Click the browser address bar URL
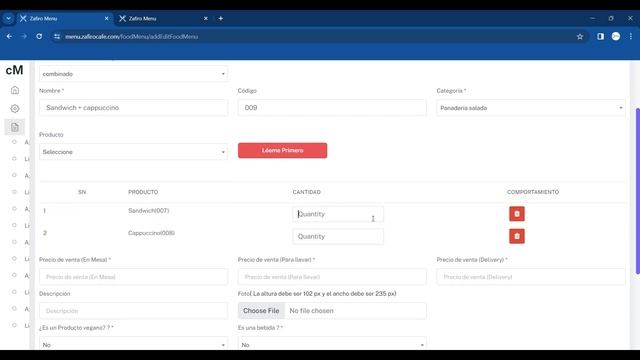This screenshot has width=640, height=360. [x=131, y=36]
